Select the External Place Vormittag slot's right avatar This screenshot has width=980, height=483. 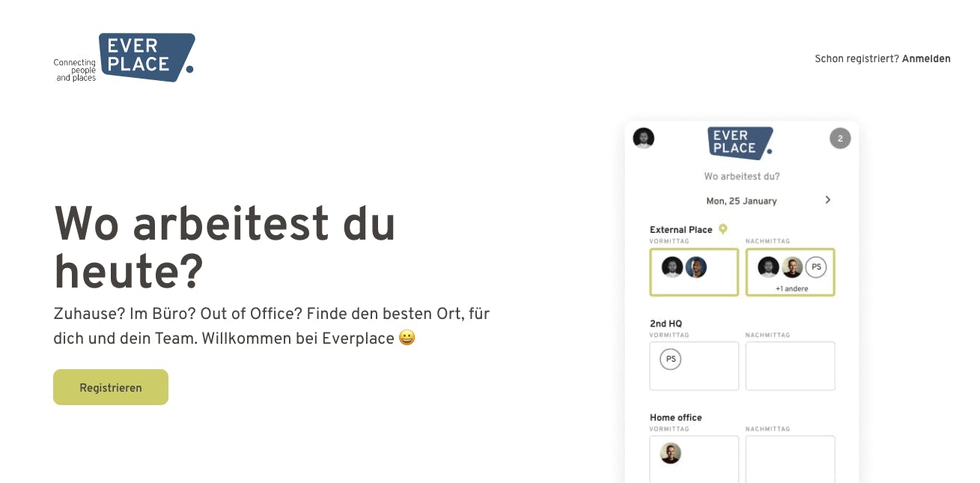pos(696,267)
